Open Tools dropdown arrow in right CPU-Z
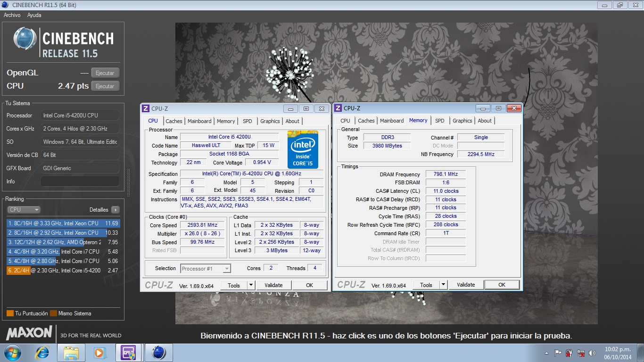The width and height of the screenshot is (644, 362). coord(443,285)
